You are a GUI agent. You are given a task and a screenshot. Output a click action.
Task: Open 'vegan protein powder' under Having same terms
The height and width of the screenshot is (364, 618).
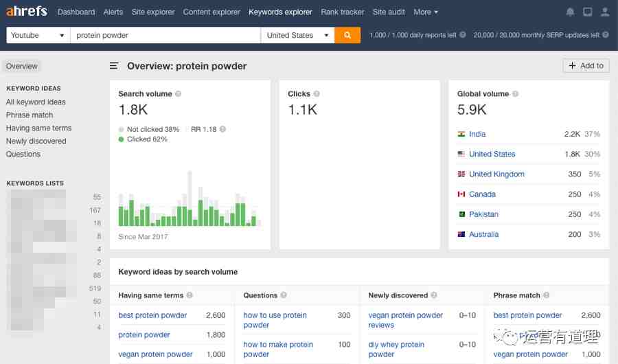click(x=155, y=354)
